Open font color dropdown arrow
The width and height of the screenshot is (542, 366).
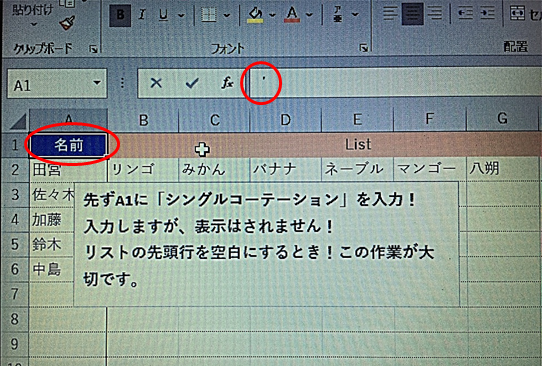point(309,15)
